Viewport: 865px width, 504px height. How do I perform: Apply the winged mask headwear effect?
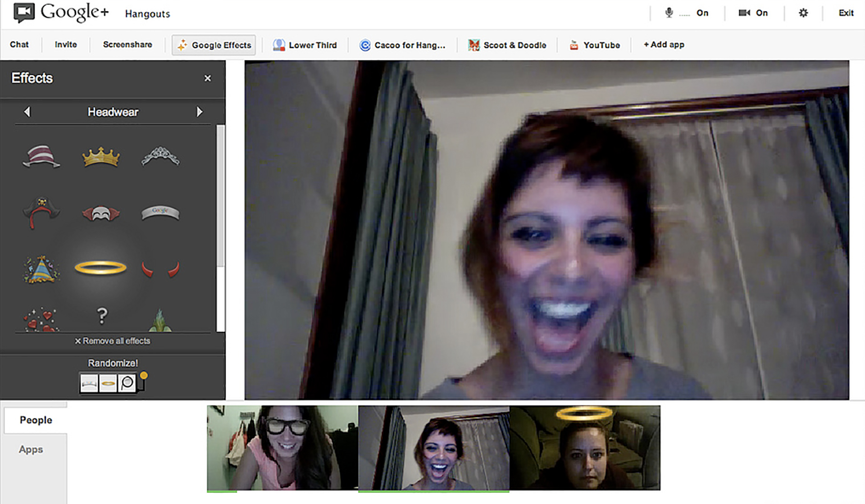101,213
